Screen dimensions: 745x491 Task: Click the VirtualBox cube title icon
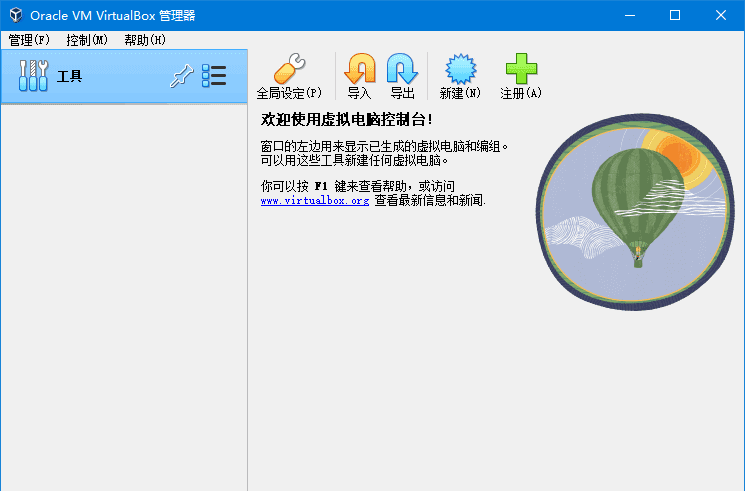tap(16, 15)
